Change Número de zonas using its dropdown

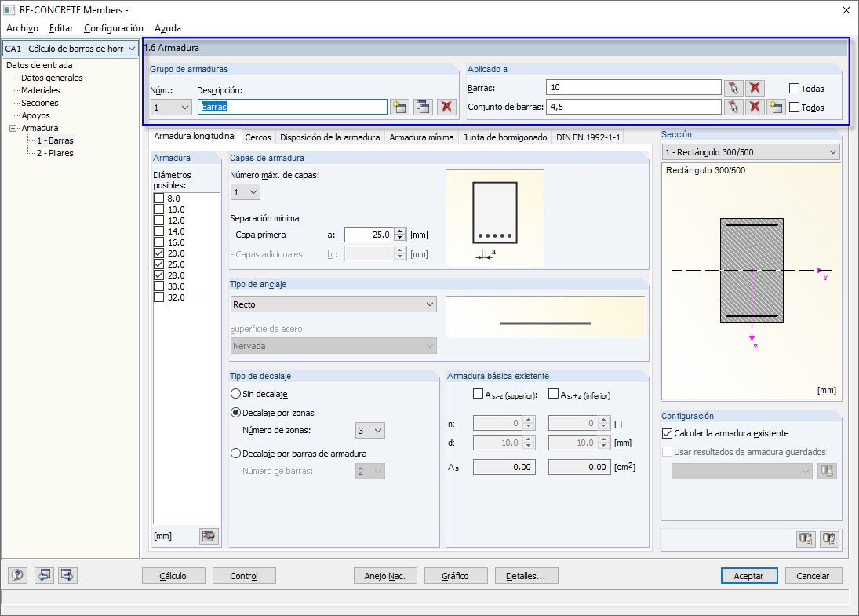pyautogui.click(x=377, y=430)
